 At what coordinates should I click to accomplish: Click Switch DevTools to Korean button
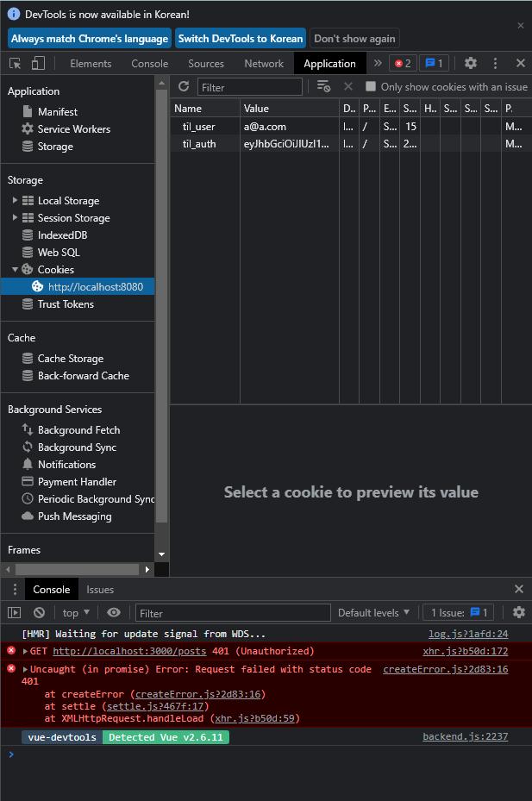click(241, 39)
